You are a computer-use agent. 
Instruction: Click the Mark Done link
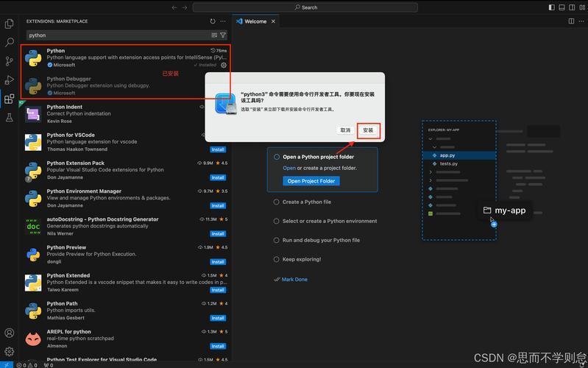pos(294,280)
